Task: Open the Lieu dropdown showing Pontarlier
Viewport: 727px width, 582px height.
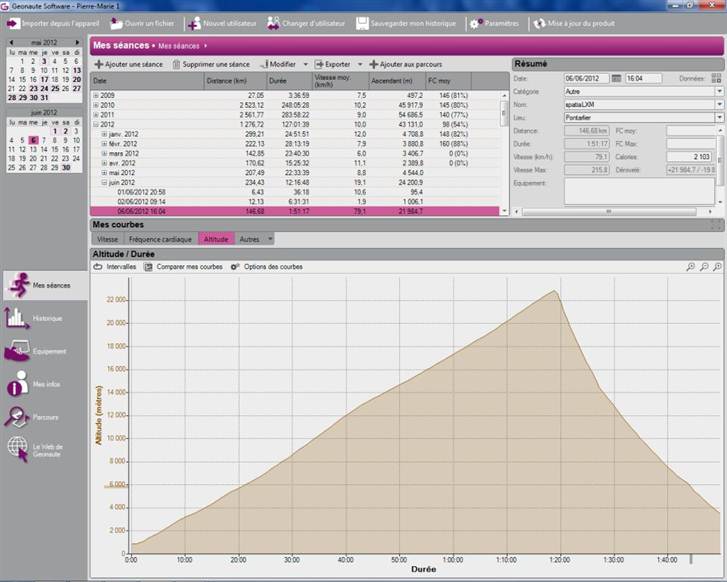Action: 719,117
